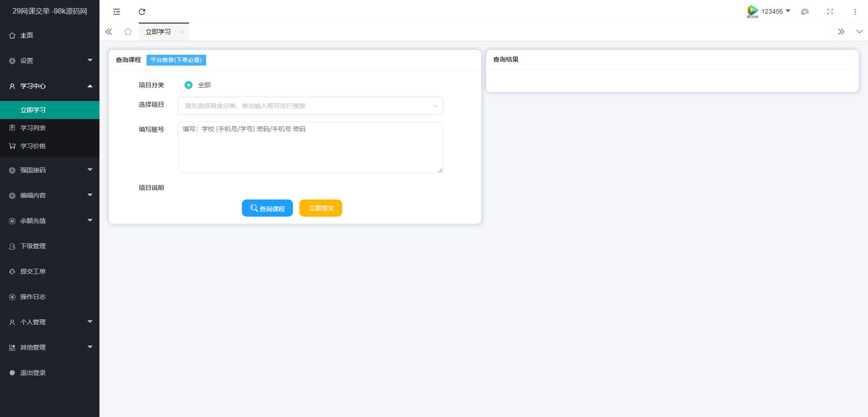
Task: Select the 全部 radio button
Action: (x=189, y=85)
